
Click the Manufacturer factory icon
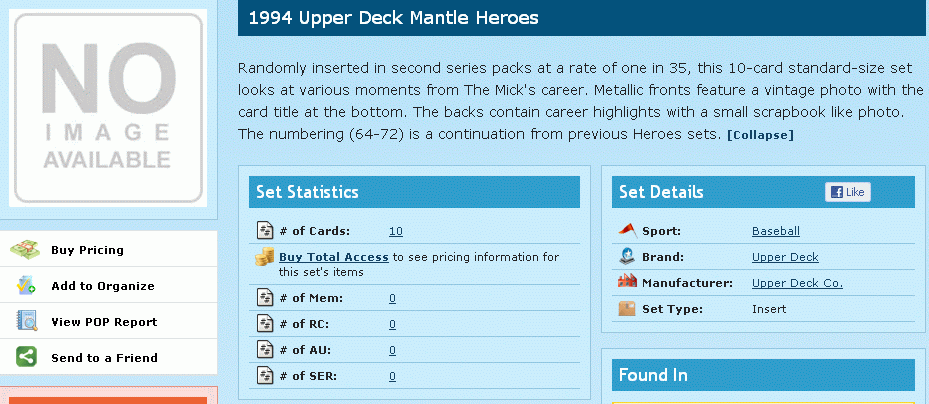[627, 282]
